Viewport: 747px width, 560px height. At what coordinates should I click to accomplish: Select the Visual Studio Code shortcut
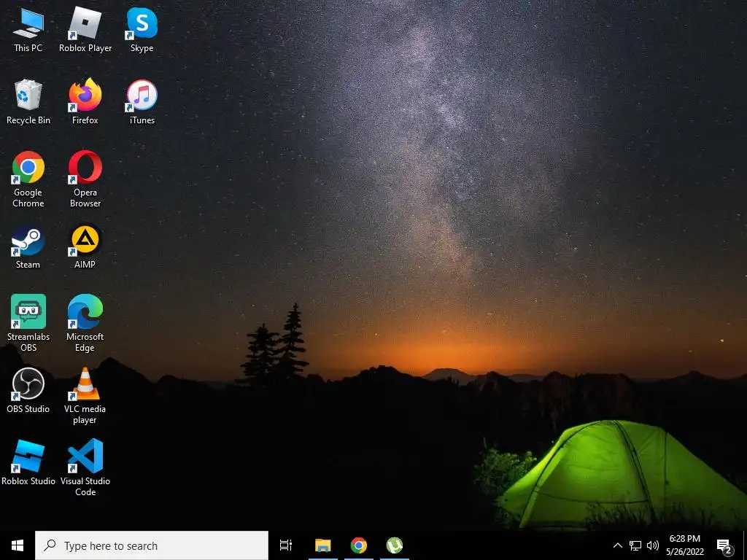pos(85,467)
